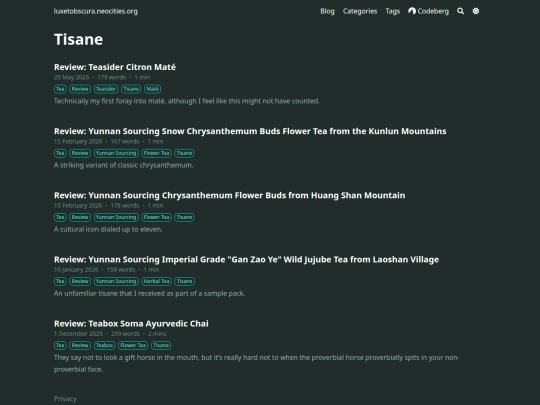Click the Tisane page heading
The width and height of the screenshot is (540, 405).
(78, 39)
